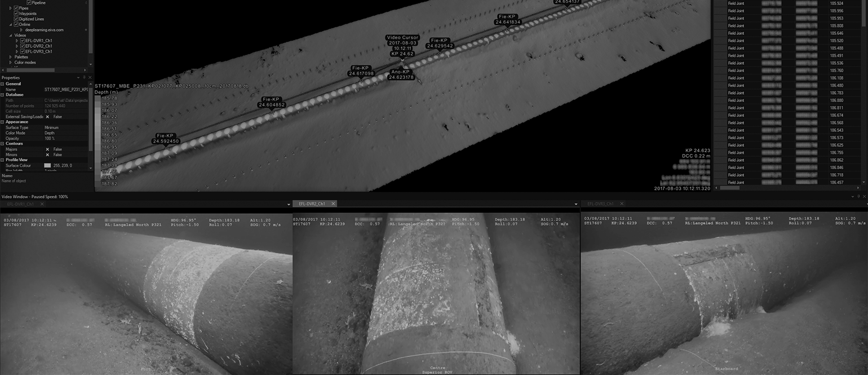
Task: Uncheck the Pipes layer checkbox
Action: tap(16, 8)
